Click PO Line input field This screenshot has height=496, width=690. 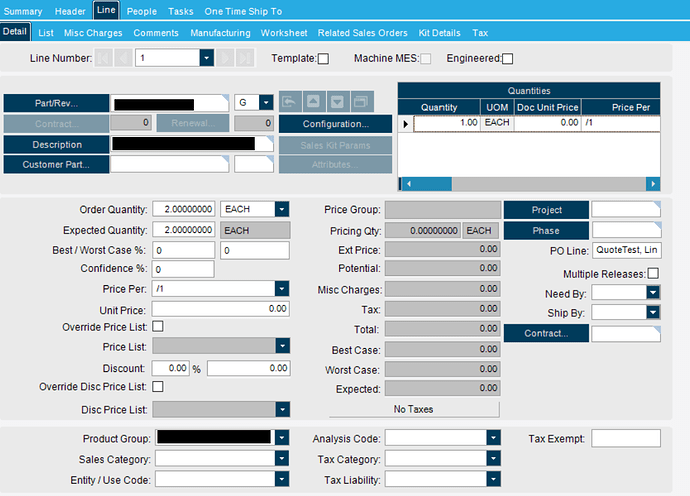627,250
